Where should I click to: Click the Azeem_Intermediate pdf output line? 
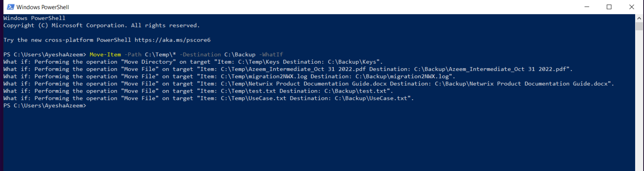288,69
